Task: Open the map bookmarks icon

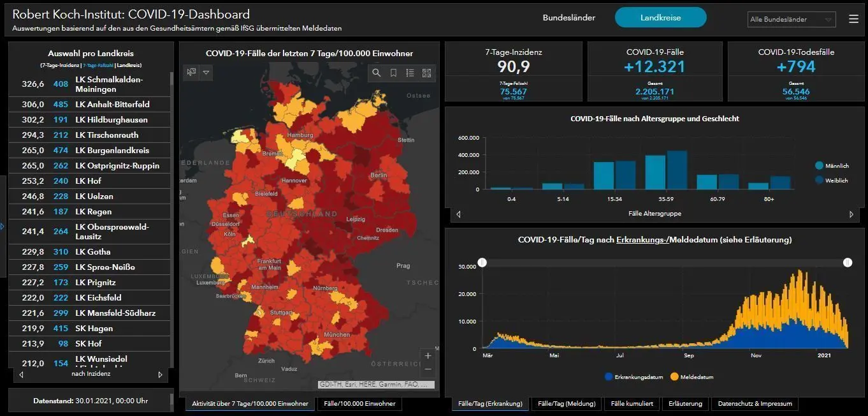Action: (x=393, y=73)
